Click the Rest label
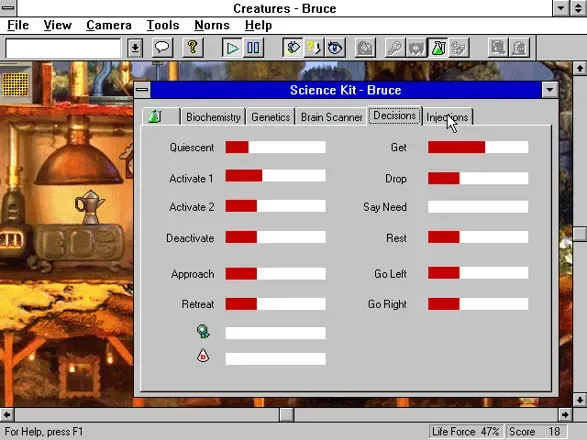The width and height of the screenshot is (587, 440). click(x=396, y=238)
